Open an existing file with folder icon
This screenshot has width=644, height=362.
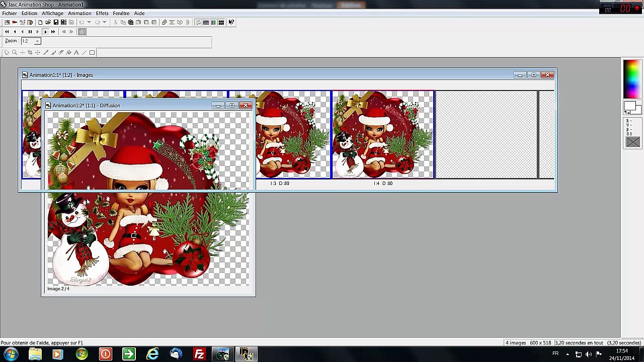[x=48, y=22]
